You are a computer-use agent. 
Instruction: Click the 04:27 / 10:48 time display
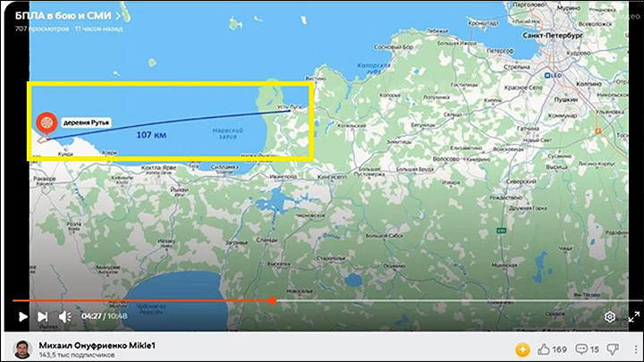tap(104, 316)
